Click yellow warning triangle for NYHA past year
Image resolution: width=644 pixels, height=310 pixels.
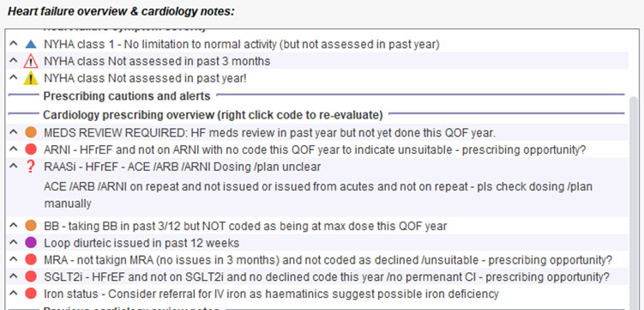31,78
